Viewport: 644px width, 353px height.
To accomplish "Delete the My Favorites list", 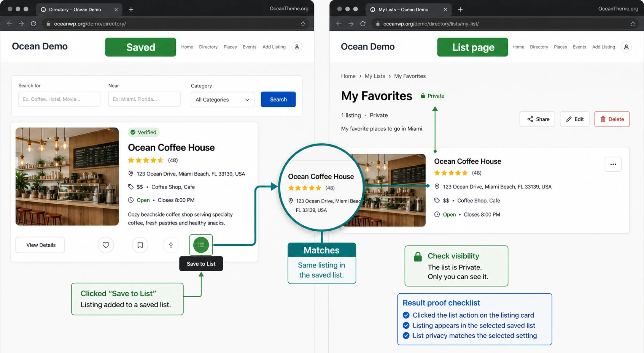I will click(612, 119).
